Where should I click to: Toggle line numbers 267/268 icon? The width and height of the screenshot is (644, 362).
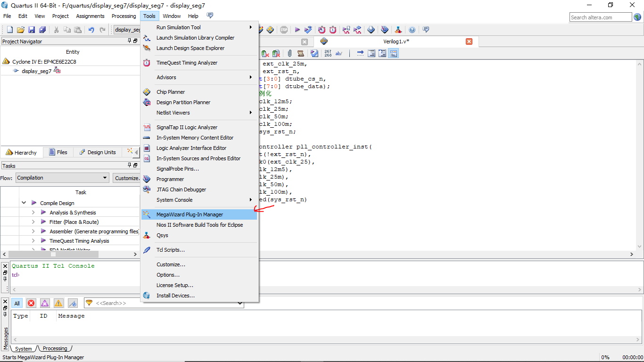[328, 53]
